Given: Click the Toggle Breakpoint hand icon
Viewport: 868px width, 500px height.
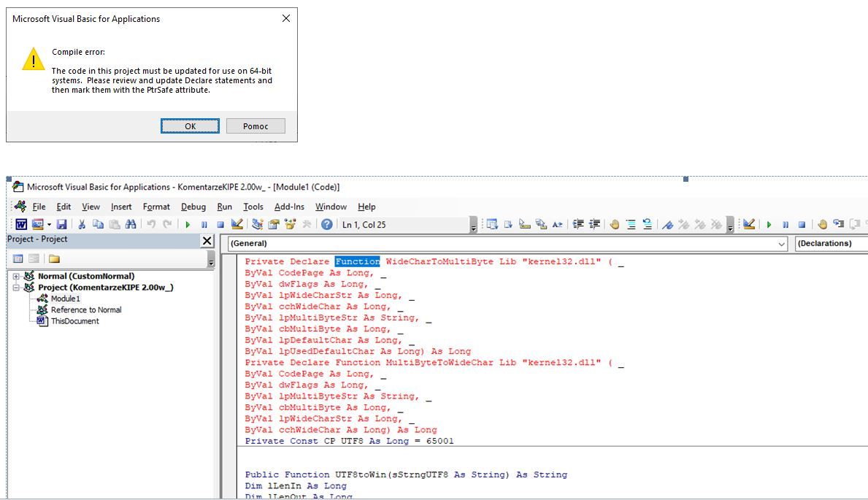Looking at the screenshot, I should (x=615, y=224).
